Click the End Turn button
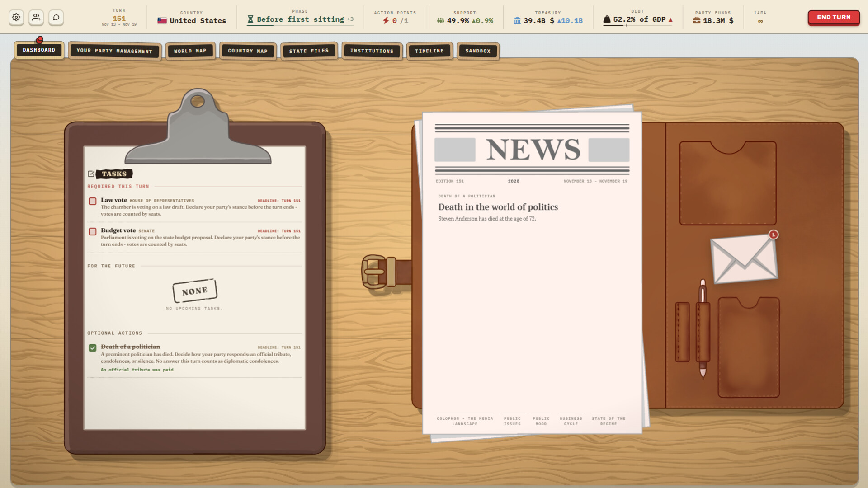The width and height of the screenshot is (868, 488). (834, 17)
